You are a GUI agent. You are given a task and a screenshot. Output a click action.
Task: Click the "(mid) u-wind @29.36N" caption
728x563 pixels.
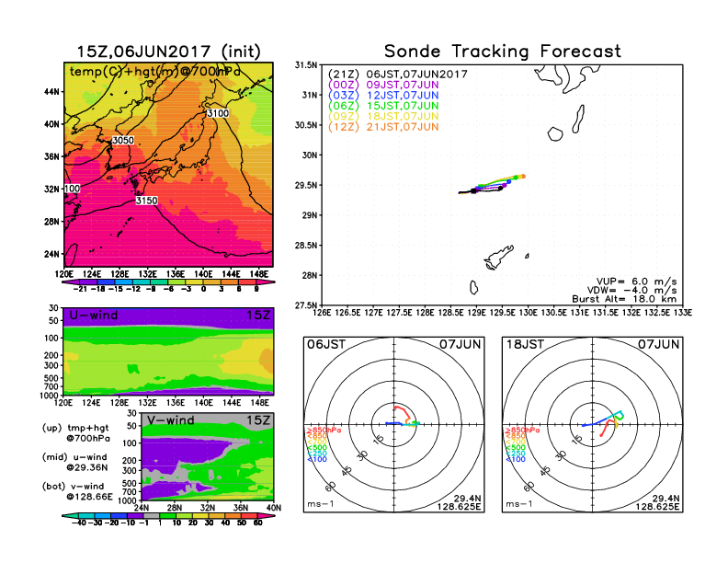(74, 462)
